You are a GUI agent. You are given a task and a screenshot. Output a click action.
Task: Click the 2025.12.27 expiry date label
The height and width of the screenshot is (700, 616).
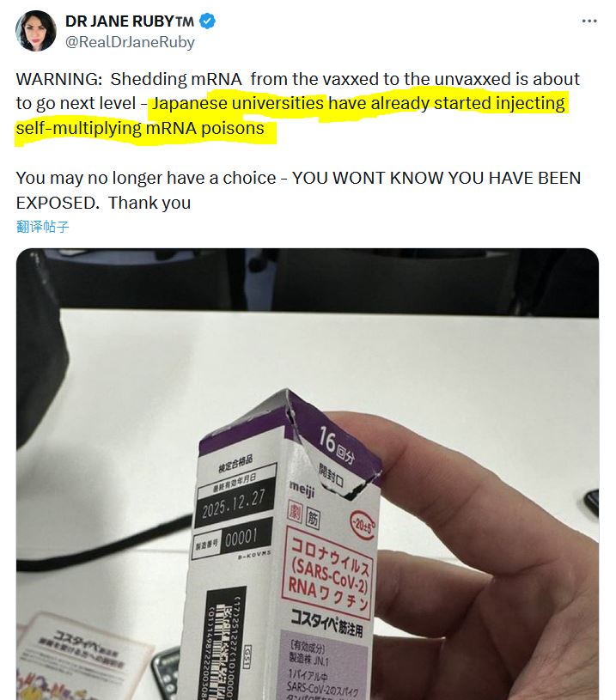234,504
